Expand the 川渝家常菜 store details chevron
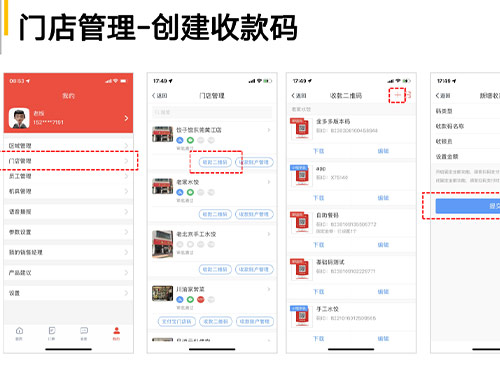Screen dimensions: 500x367 [x=269, y=289]
